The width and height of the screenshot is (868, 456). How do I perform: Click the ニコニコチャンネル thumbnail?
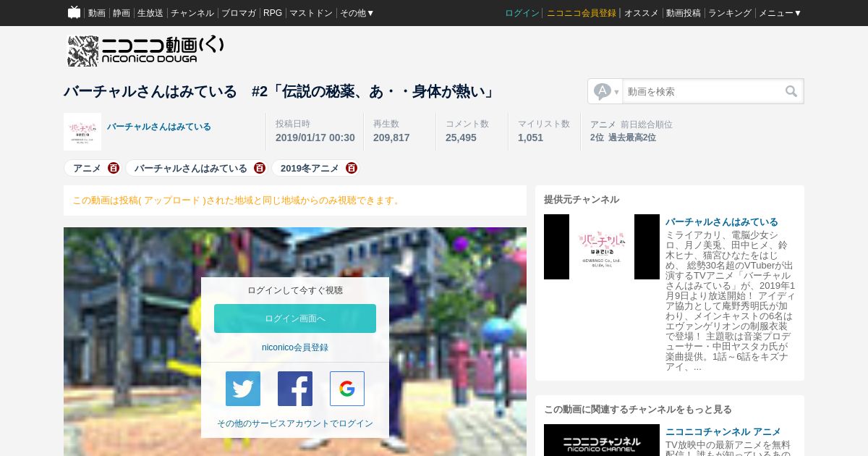pos(602,440)
